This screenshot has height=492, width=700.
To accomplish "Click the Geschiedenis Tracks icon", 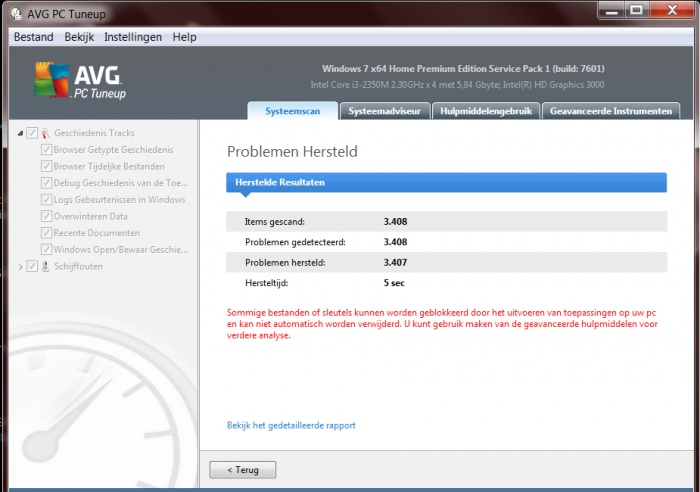I will (46, 133).
